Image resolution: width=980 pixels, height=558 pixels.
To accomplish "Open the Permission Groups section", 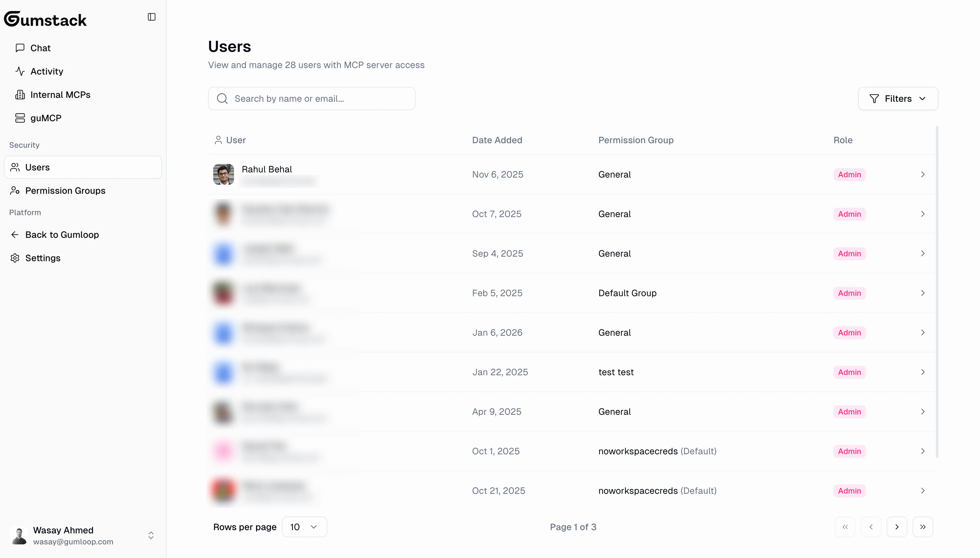I will pos(65,191).
